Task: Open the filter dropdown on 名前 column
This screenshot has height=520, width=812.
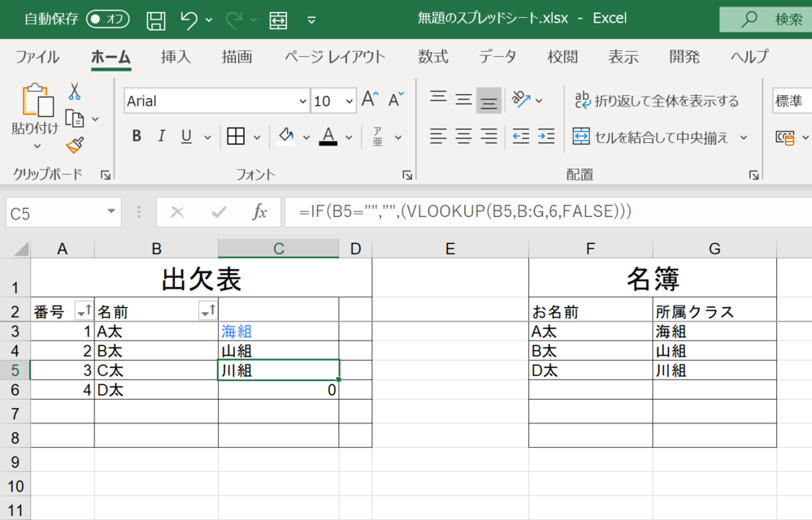Action: point(207,311)
